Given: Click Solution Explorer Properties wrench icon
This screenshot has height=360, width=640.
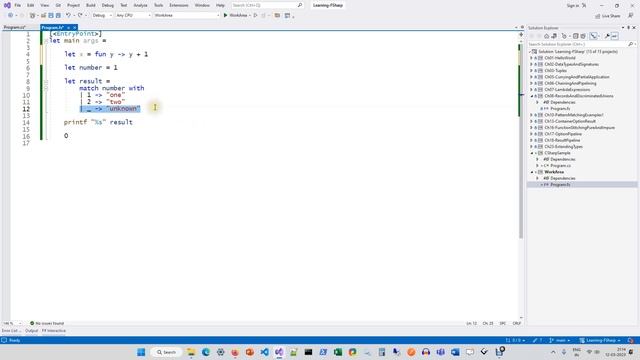Looking at the screenshot, I should pos(607,36).
